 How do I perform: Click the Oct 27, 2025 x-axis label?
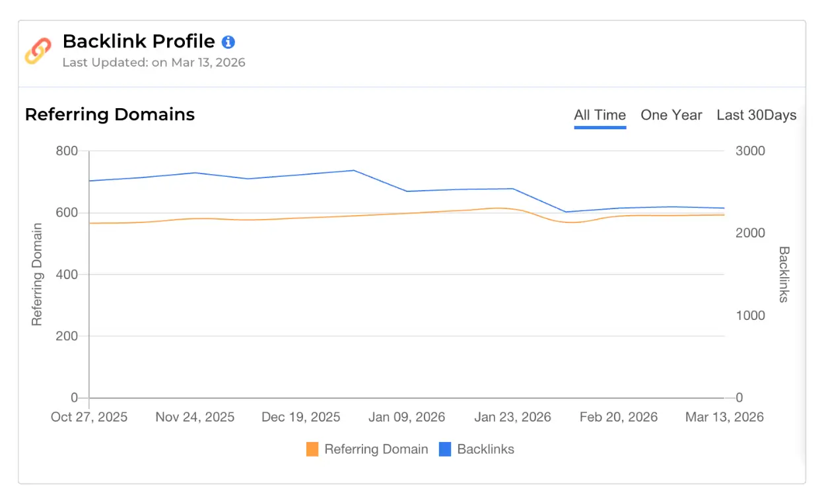tap(89, 417)
